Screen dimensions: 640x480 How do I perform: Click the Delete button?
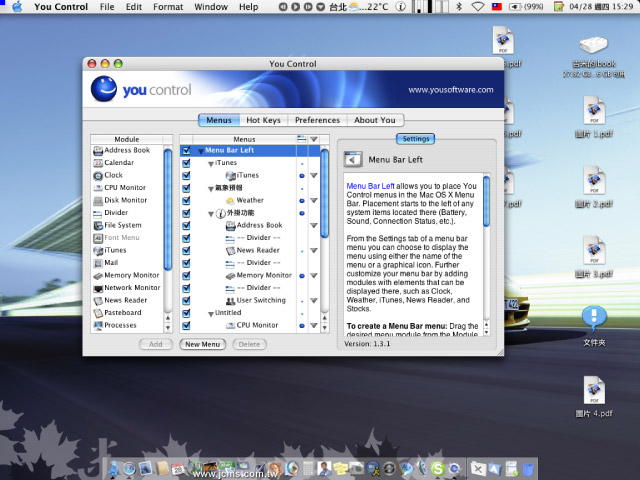click(x=249, y=344)
